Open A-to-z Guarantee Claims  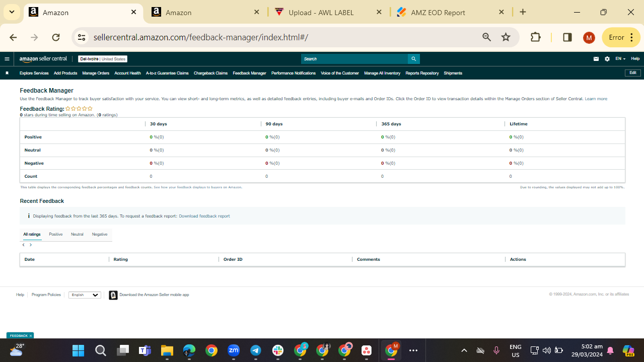point(167,73)
